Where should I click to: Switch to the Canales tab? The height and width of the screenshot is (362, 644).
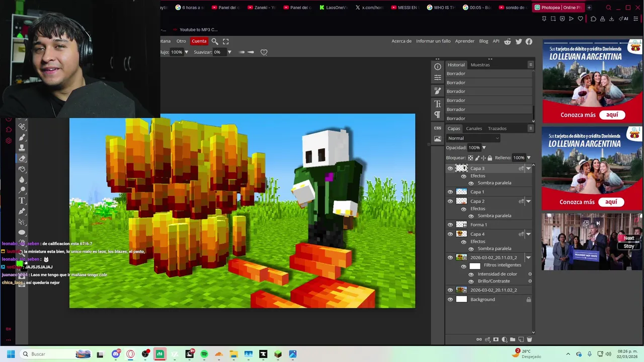pos(474,129)
